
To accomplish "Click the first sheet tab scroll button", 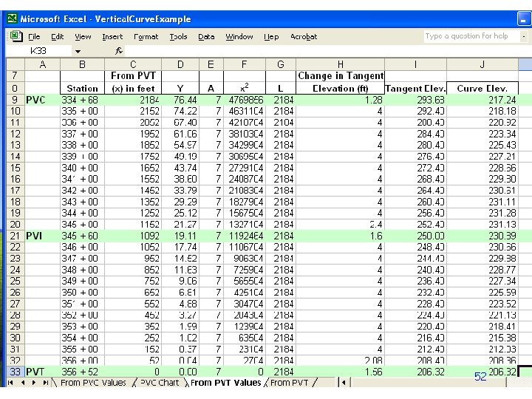I will [x=10, y=383].
